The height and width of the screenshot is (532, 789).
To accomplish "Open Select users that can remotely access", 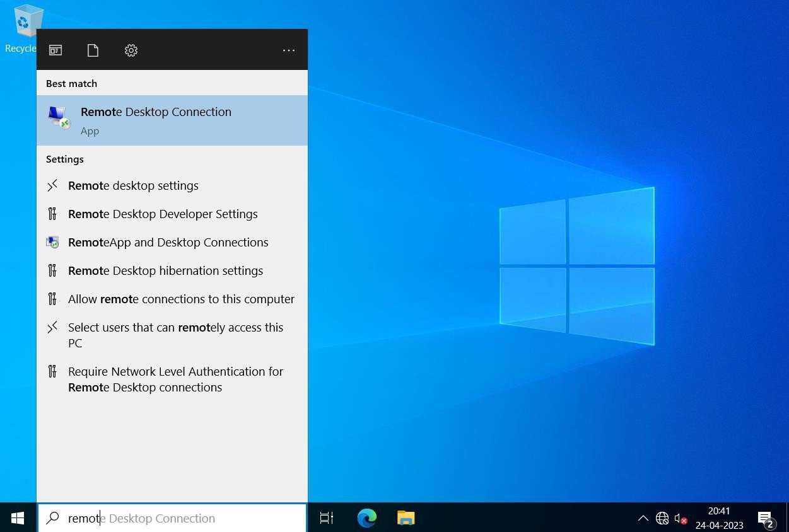I will [172, 335].
